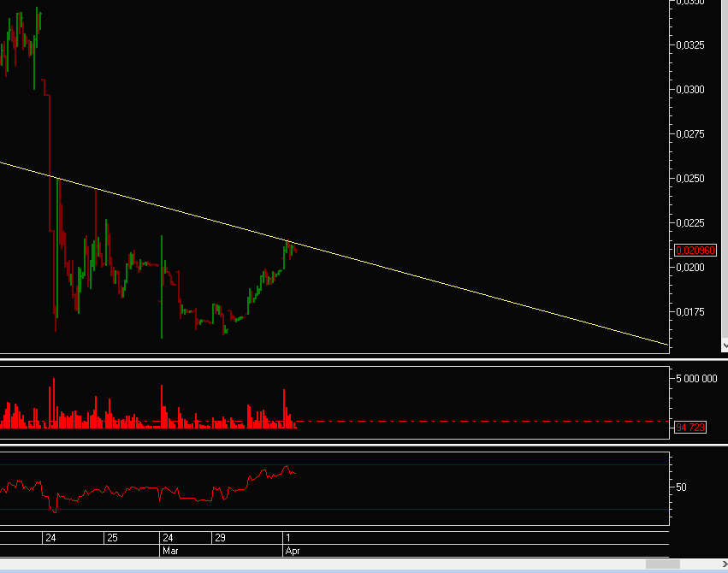
Task: Click the 29 date marker on time axis
Action: 220,538
